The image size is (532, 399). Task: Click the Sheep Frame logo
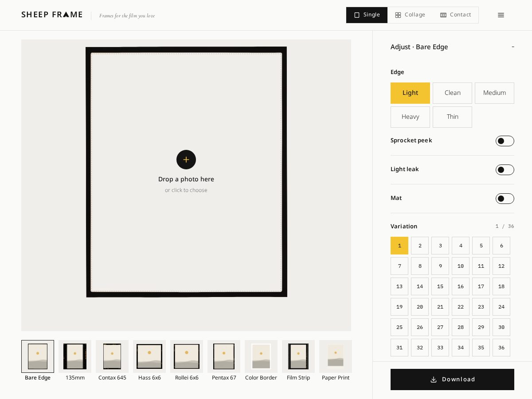tap(52, 15)
